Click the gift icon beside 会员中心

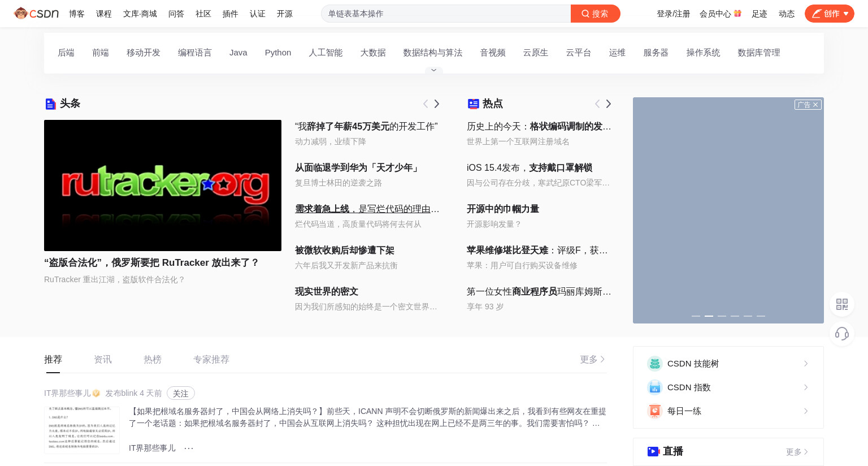click(737, 13)
